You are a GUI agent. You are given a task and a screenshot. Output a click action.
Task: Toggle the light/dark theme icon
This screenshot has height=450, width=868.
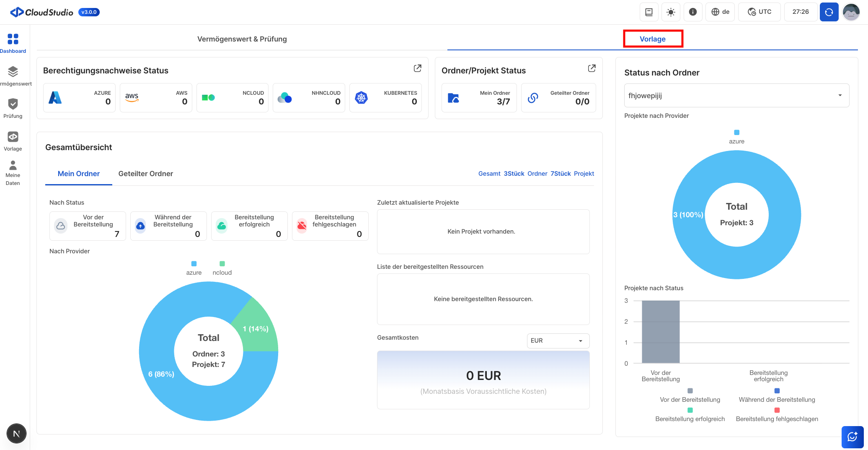click(671, 12)
